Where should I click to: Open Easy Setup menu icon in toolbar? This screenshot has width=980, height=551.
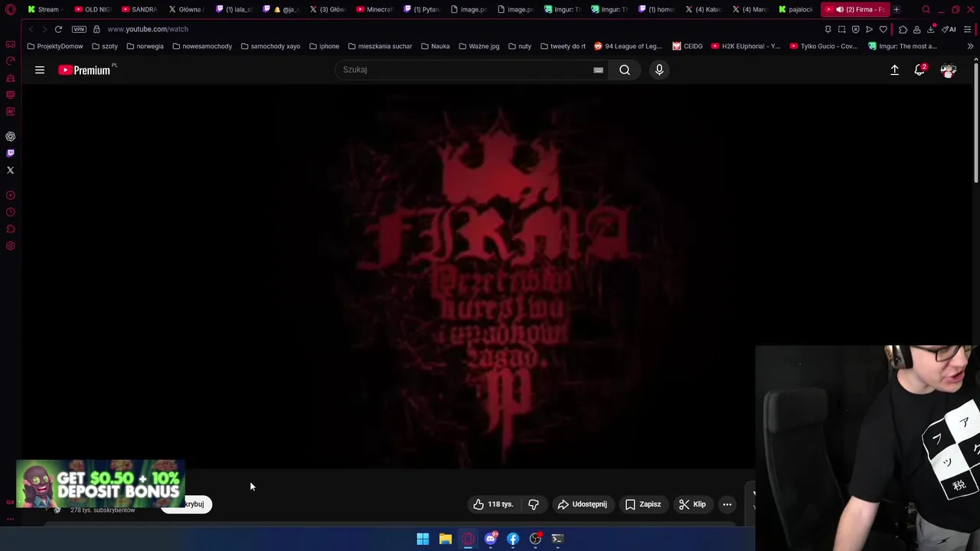coord(968,29)
